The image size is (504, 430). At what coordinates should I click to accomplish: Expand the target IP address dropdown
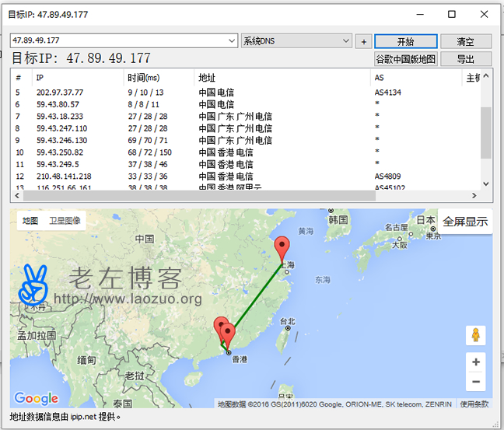233,41
